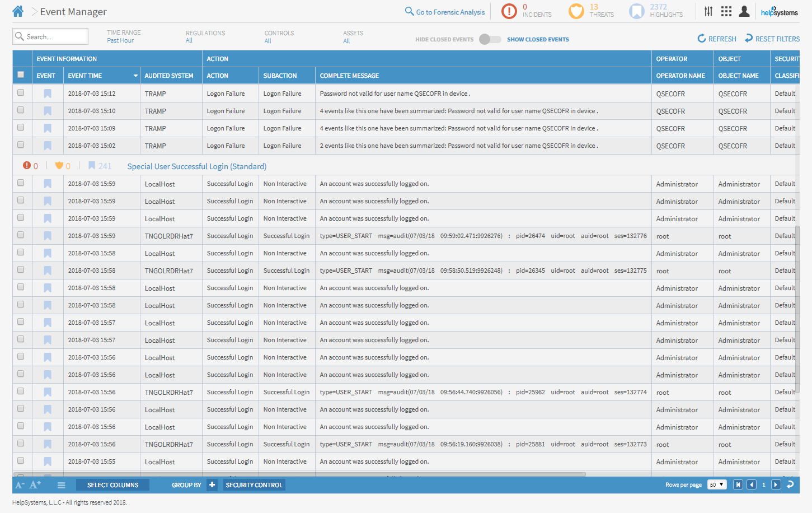Open the apps grid icon
812x513 pixels.
726,11
